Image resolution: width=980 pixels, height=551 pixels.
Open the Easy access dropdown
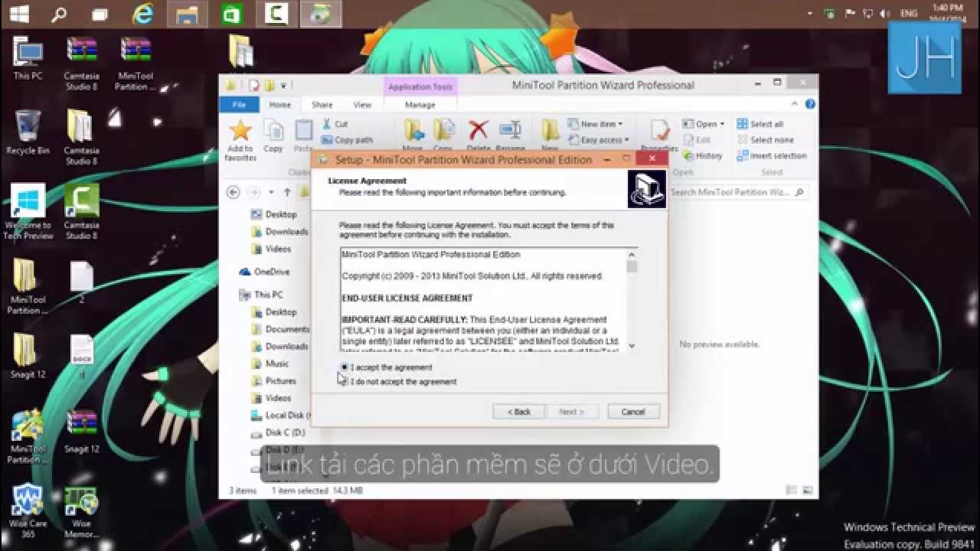[x=599, y=140]
